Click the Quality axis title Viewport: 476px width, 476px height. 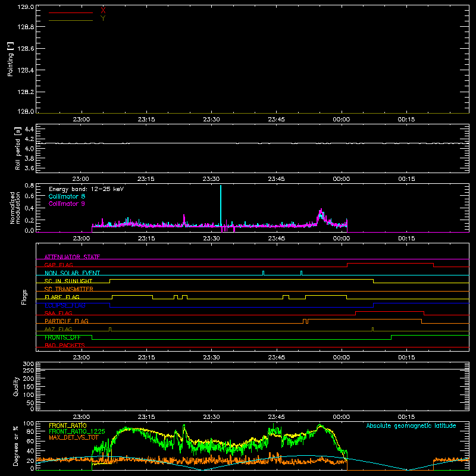16,386
